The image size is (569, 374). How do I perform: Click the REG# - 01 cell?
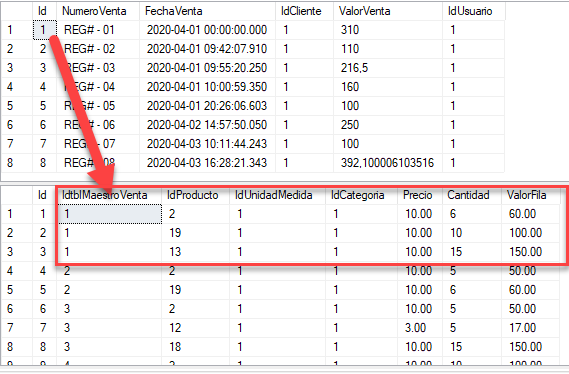(x=98, y=30)
